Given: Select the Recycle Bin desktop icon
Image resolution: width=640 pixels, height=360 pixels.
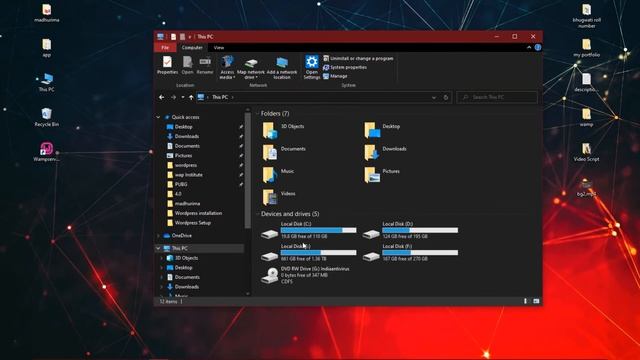Looking at the screenshot, I should pyautogui.click(x=47, y=118).
